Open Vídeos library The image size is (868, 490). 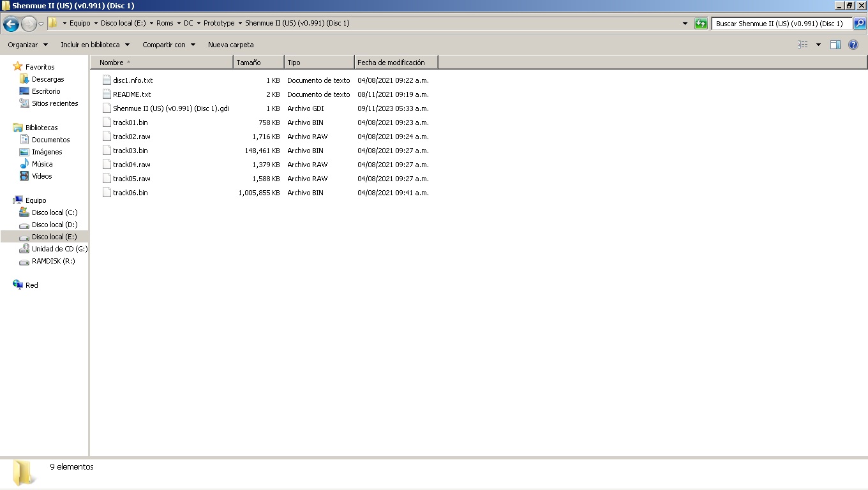[42, 176]
